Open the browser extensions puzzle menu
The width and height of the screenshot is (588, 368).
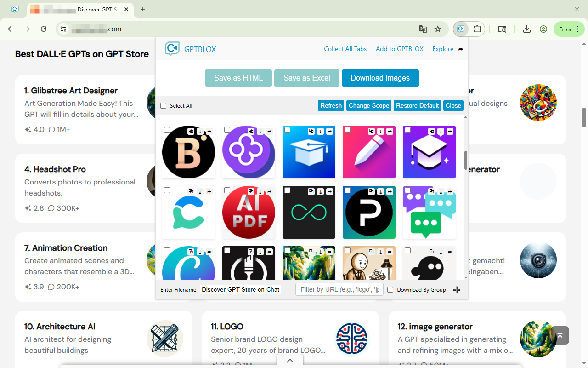tap(478, 29)
